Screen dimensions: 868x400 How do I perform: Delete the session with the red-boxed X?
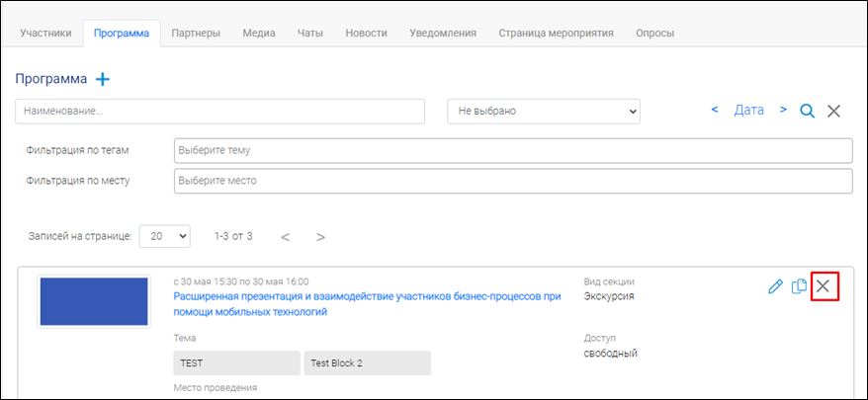click(x=824, y=286)
